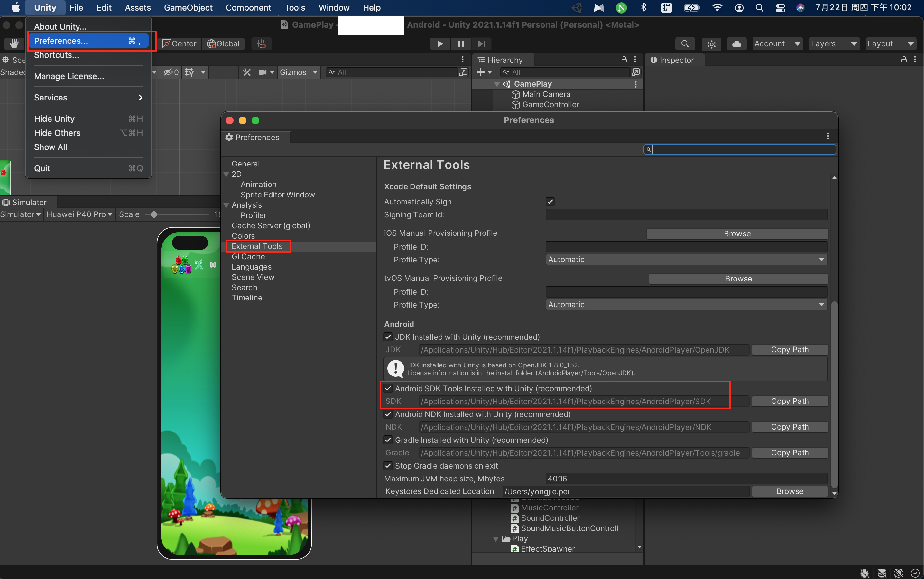This screenshot has width=924, height=579.
Task: Select GI Cache in preferences list
Action: coord(248,256)
